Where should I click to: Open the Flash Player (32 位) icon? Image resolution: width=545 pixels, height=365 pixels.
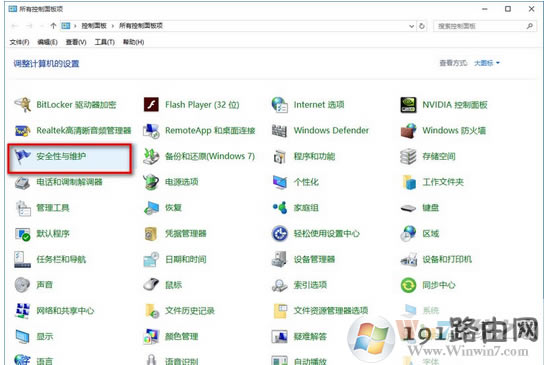pyautogui.click(x=151, y=105)
